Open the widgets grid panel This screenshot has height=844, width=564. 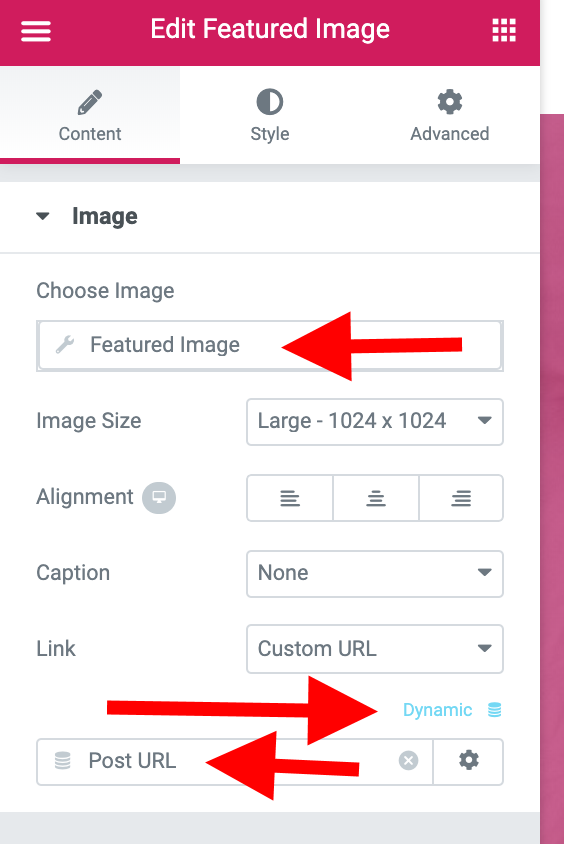click(504, 30)
